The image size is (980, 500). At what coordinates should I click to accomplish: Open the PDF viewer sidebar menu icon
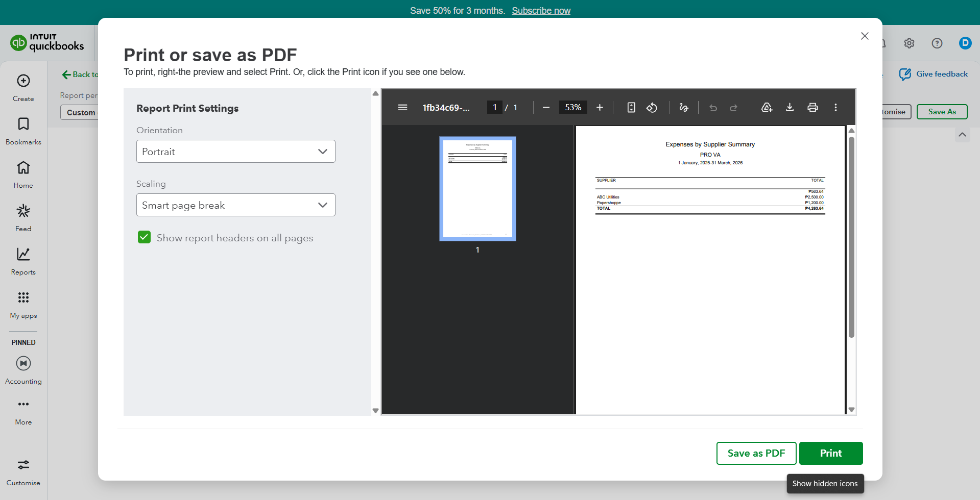[x=402, y=108]
